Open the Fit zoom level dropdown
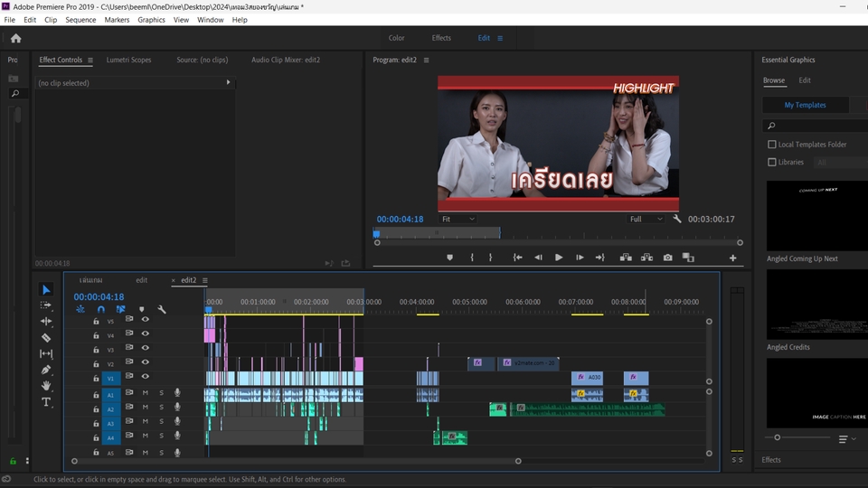The height and width of the screenshot is (488, 868). [x=458, y=220]
